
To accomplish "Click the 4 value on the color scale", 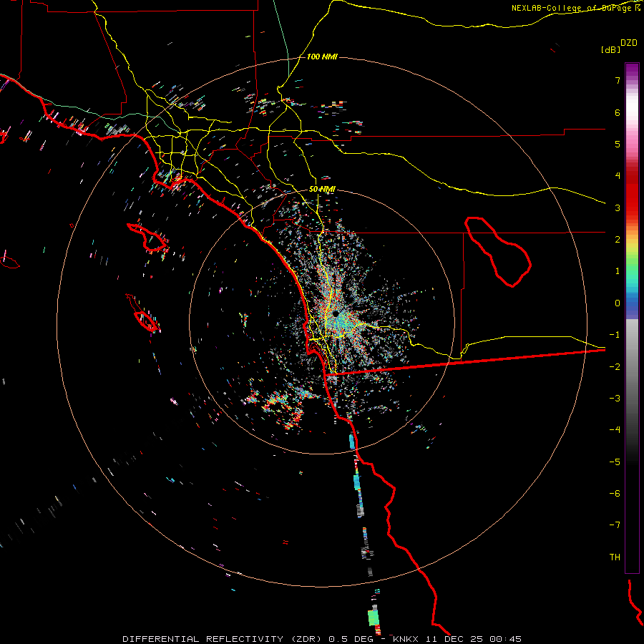I will point(618,176).
